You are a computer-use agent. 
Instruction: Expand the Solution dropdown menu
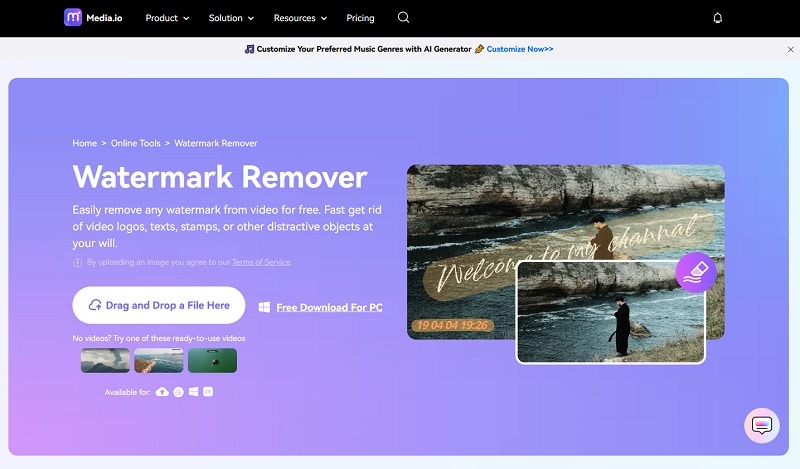tap(231, 18)
